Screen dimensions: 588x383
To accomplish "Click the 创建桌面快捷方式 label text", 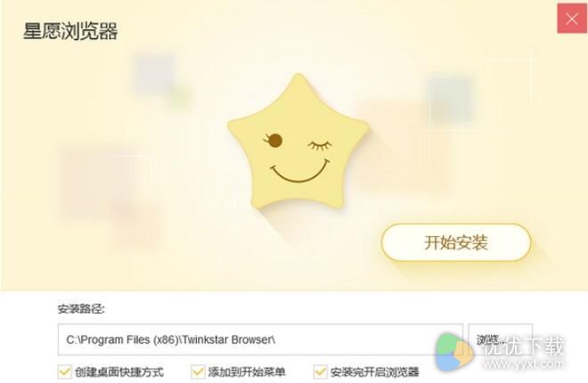I will (119, 372).
